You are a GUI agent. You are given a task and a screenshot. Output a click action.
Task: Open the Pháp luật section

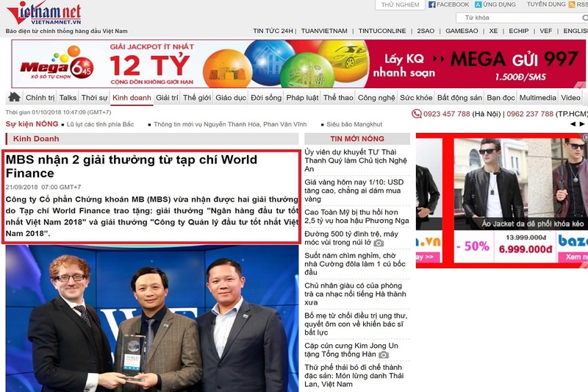tap(302, 98)
